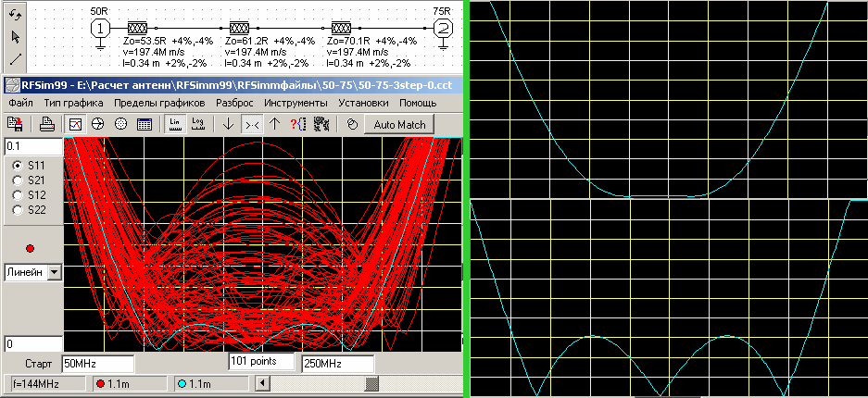Select the Smith chart display icon
The height and width of the screenshot is (398, 868).
[x=98, y=124]
